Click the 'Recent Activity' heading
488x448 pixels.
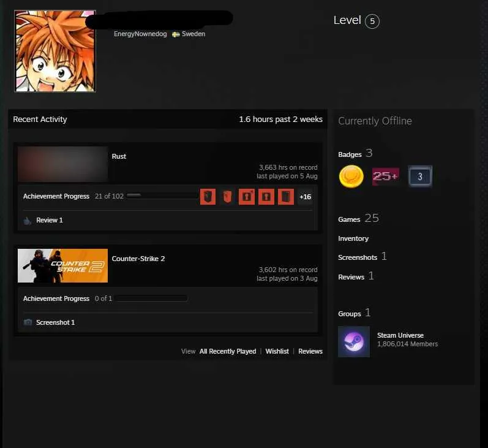[40, 120]
